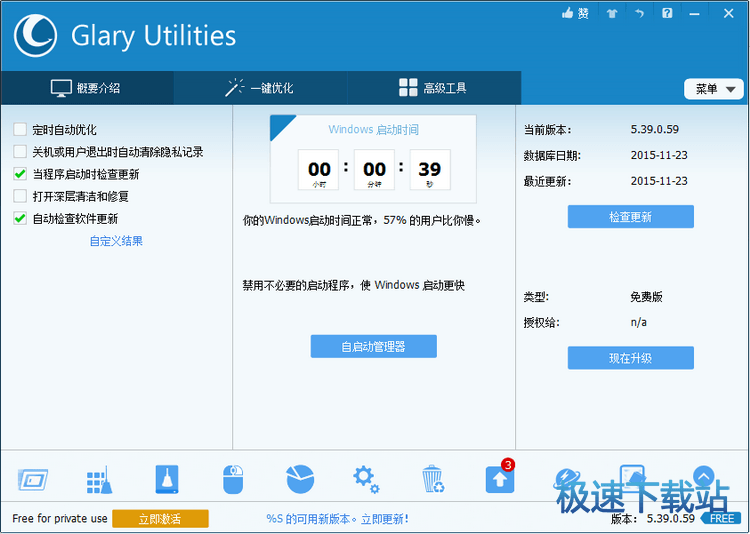The width and height of the screenshot is (750, 534).
Task: Click the FREE badge in status bar
Action: click(x=722, y=519)
